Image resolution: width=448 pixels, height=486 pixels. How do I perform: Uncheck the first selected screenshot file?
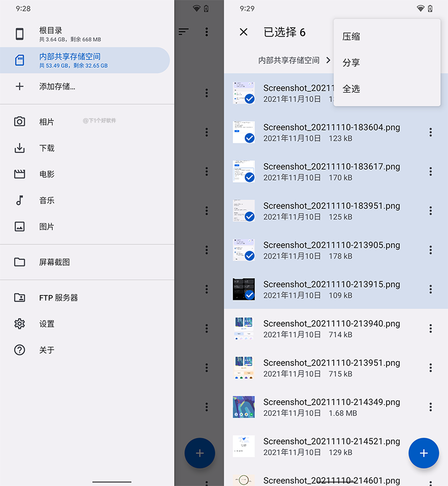click(x=250, y=99)
